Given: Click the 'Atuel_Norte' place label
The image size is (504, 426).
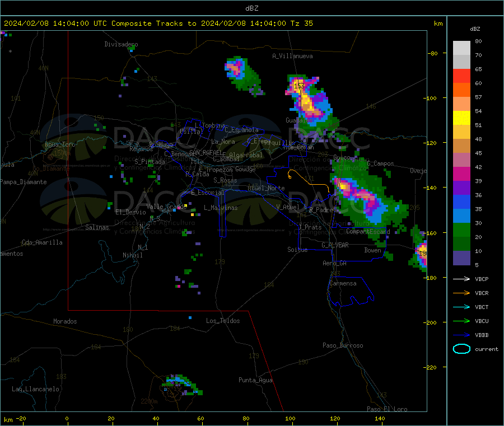Looking at the screenshot, I should [x=266, y=188].
